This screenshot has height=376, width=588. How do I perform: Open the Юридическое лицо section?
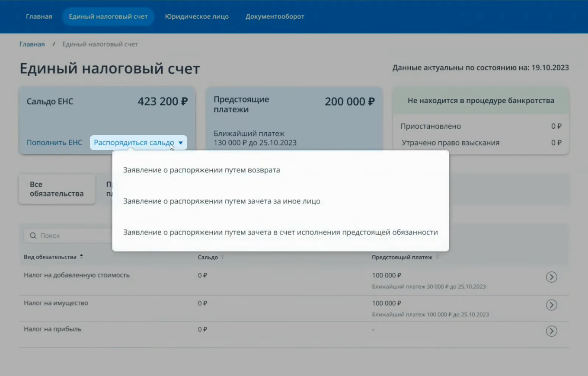pos(197,16)
